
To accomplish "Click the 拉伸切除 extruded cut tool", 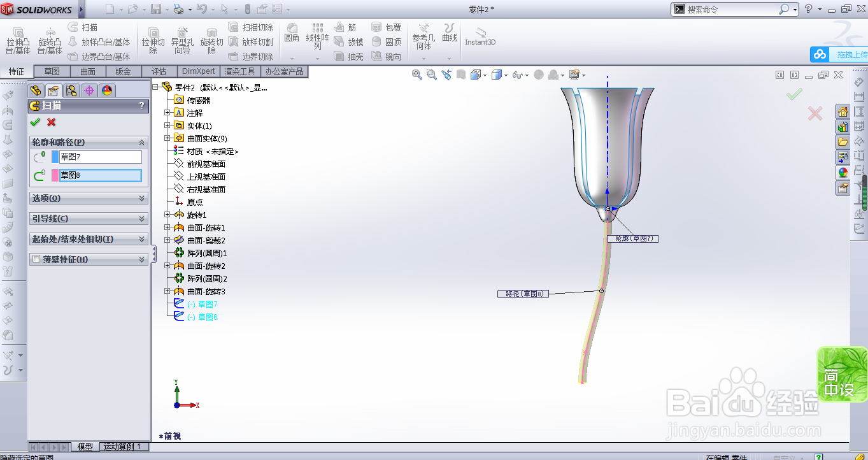I will point(153,41).
